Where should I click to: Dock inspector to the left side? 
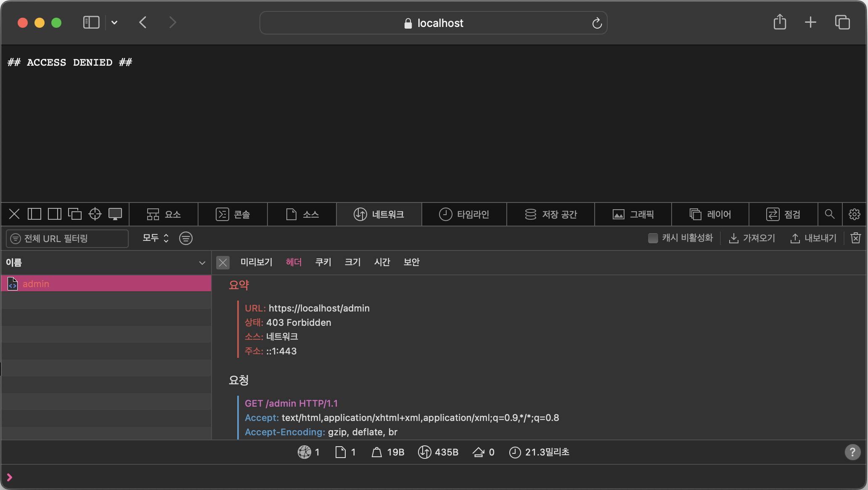[x=34, y=214]
